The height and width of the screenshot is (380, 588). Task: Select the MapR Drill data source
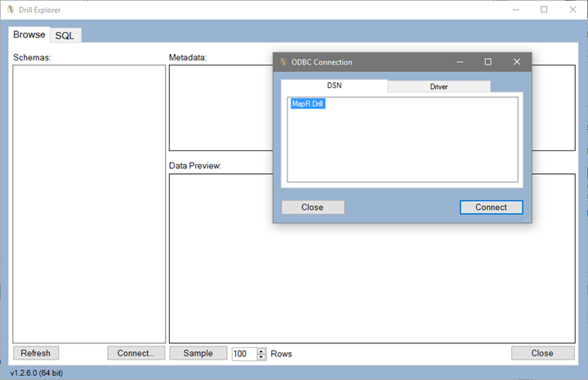tap(308, 104)
